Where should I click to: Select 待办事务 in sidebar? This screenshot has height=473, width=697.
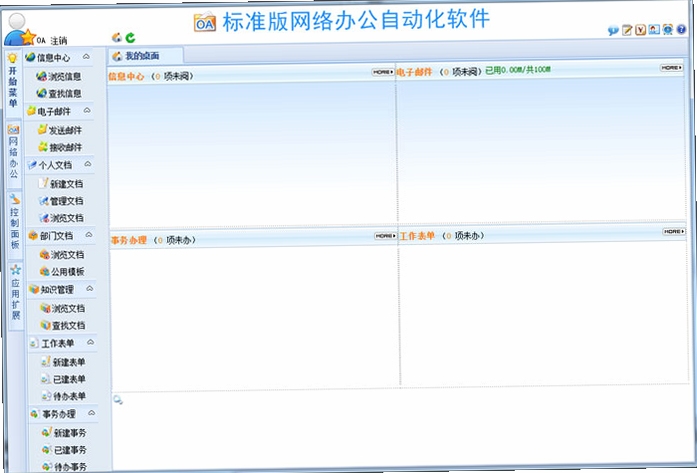coord(65,467)
